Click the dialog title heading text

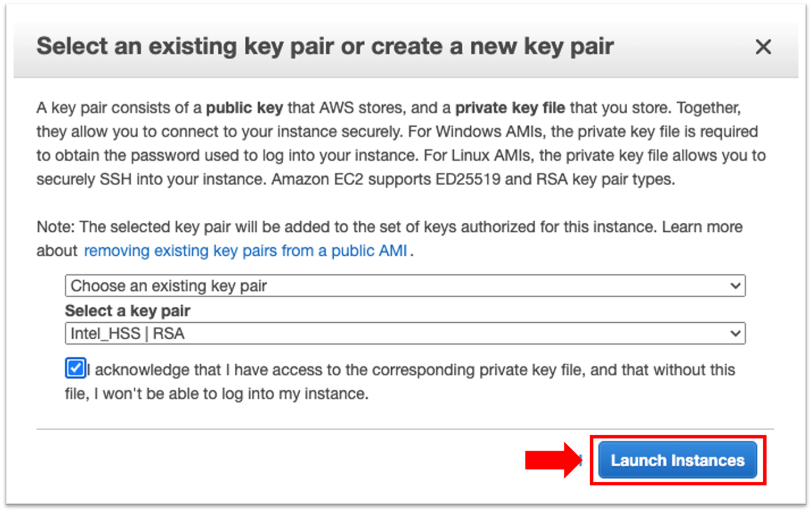pyautogui.click(x=325, y=46)
